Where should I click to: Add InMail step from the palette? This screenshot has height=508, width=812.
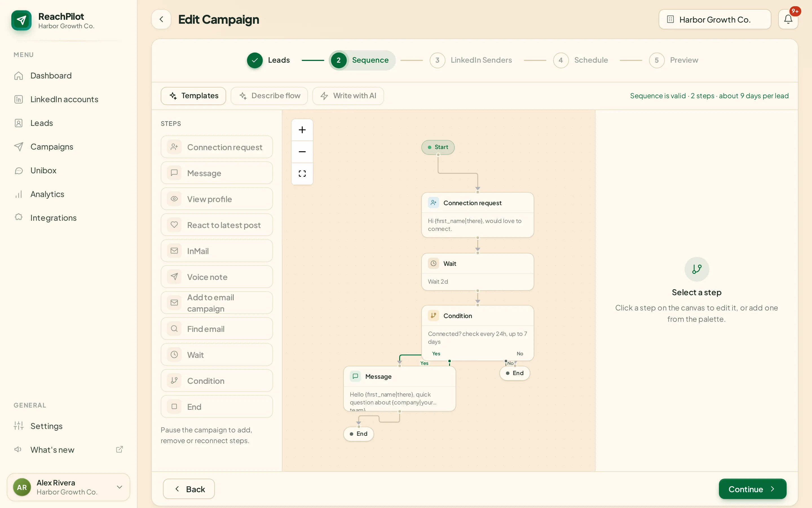pos(217,251)
